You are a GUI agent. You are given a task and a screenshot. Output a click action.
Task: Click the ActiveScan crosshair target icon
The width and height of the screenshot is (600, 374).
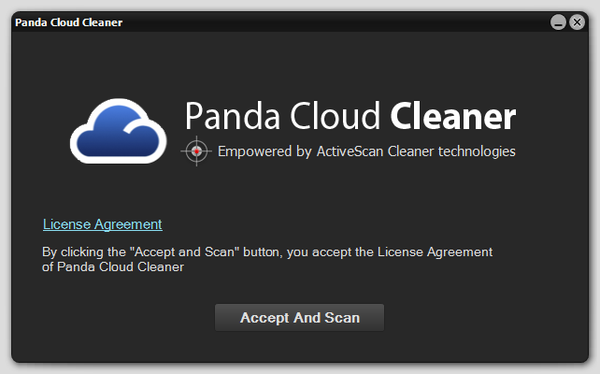196,151
